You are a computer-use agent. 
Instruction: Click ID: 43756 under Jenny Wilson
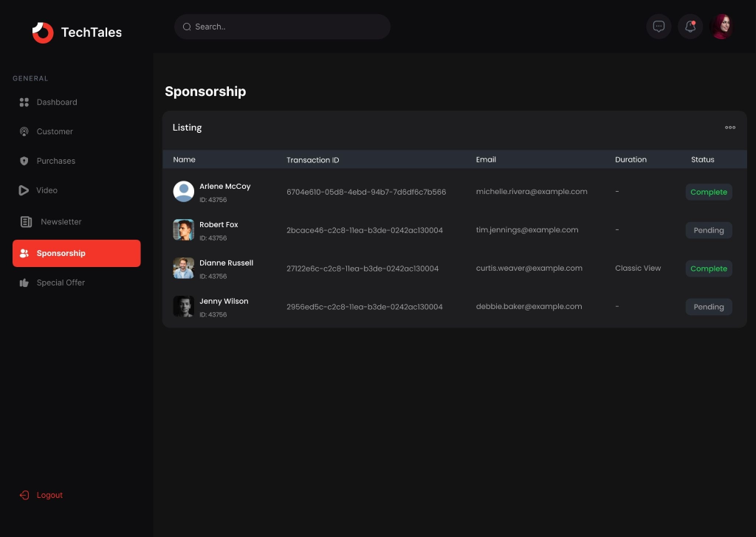pyautogui.click(x=213, y=315)
